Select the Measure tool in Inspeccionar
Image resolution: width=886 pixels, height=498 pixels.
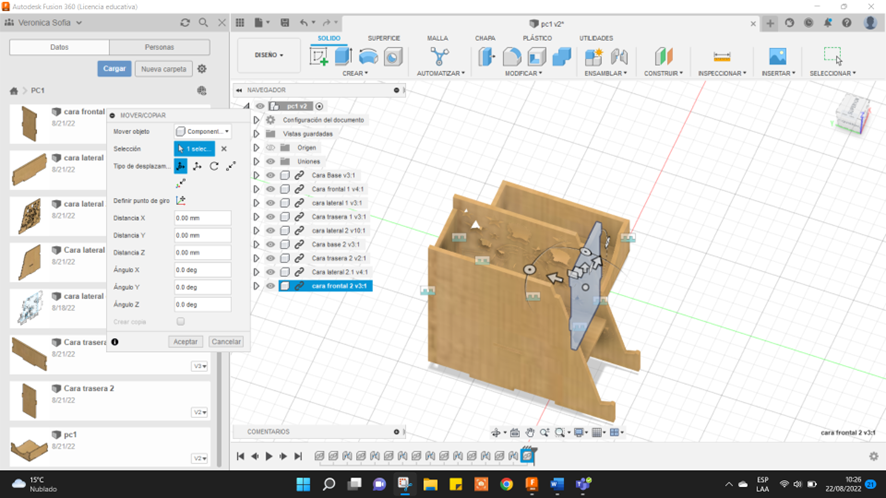(722, 57)
